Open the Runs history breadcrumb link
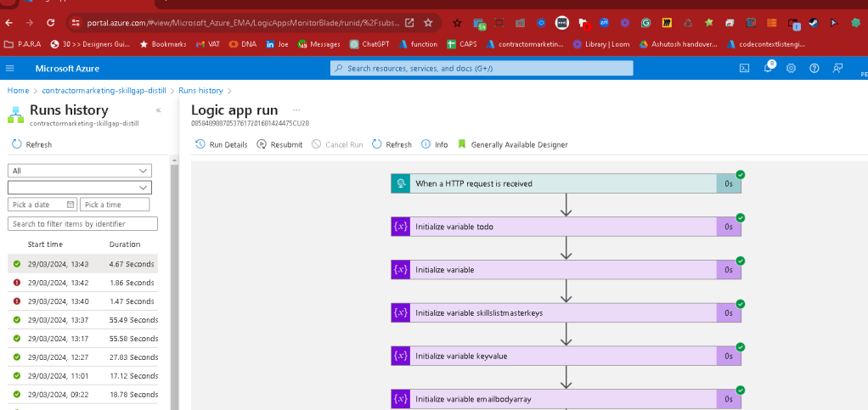Viewport: 868px width, 410px height. [x=200, y=90]
